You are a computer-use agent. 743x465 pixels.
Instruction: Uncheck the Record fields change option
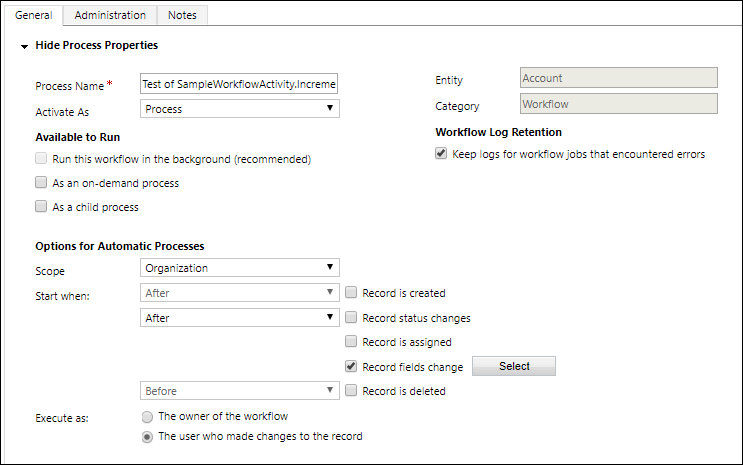pos(352,367)
